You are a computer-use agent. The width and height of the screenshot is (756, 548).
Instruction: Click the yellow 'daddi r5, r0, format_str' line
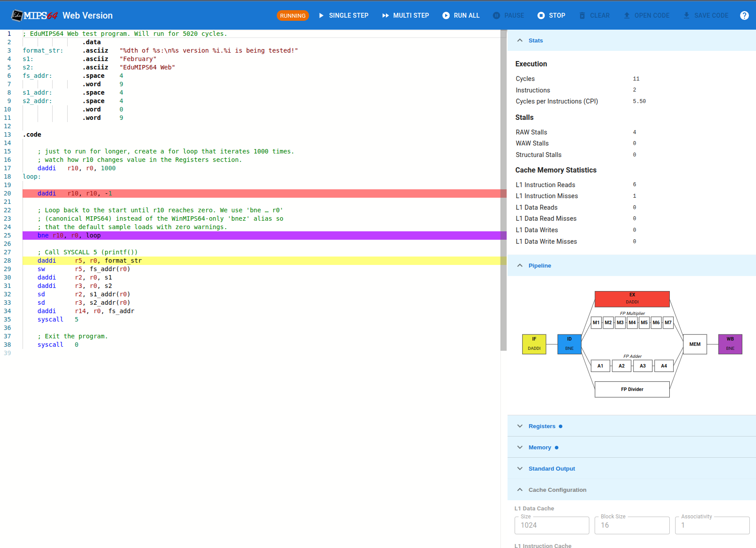pyautogui.click(x=264, y=261)
